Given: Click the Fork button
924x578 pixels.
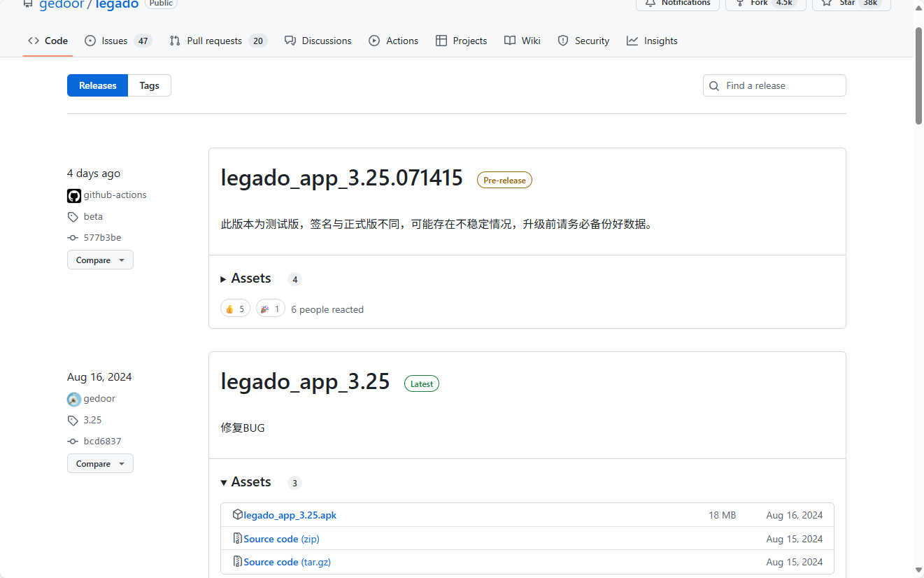Looking at the screenshot, I should pos(765,4).
